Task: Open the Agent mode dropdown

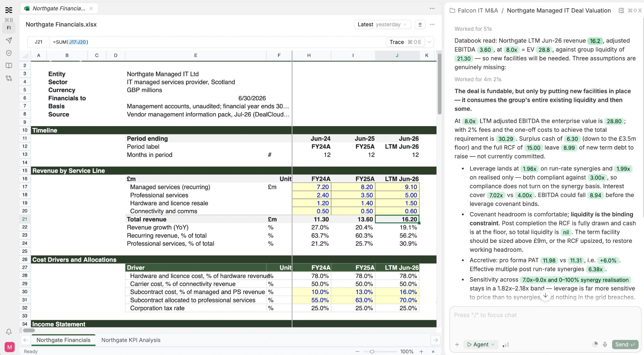Action: (x=481, y=344)
